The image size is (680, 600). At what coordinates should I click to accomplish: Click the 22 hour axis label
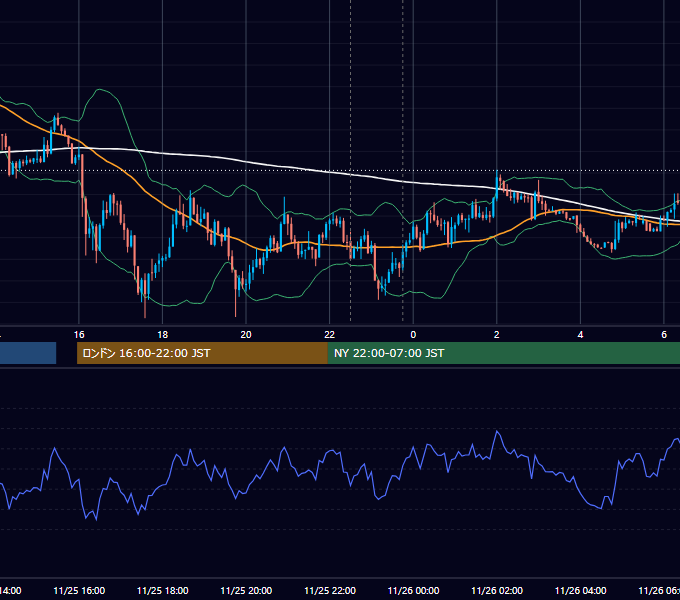330,335
